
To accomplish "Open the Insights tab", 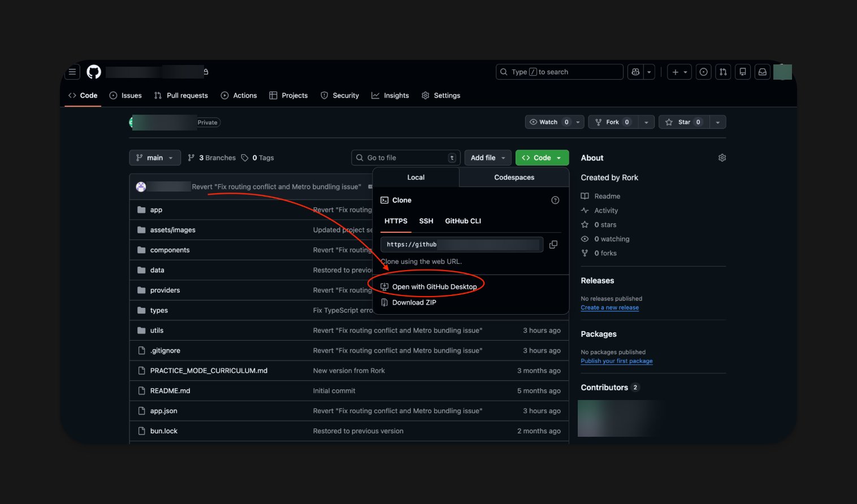I will 390,95.
